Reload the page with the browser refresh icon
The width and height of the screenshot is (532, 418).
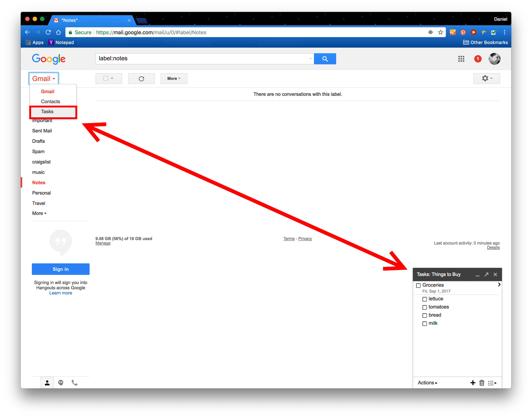click(x=48, y=32)
